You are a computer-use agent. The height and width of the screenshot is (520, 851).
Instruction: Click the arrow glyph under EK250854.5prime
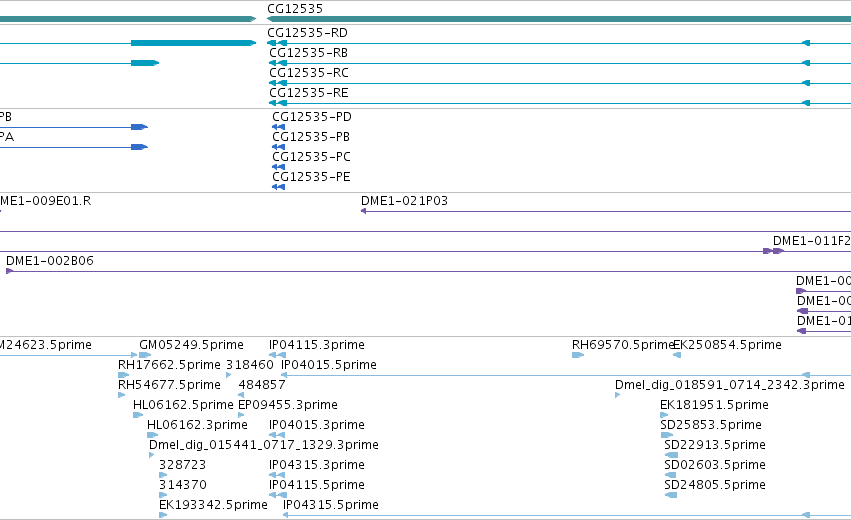(677, 355)
